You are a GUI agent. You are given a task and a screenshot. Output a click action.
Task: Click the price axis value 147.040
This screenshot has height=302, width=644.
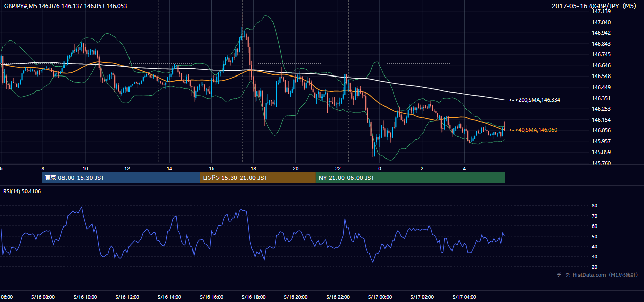tap(601, 22)
